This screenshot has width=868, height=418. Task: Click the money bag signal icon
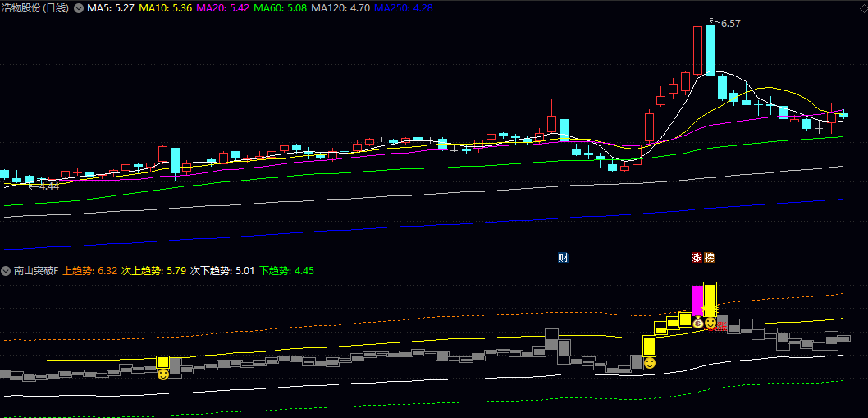tap(698, 322)
